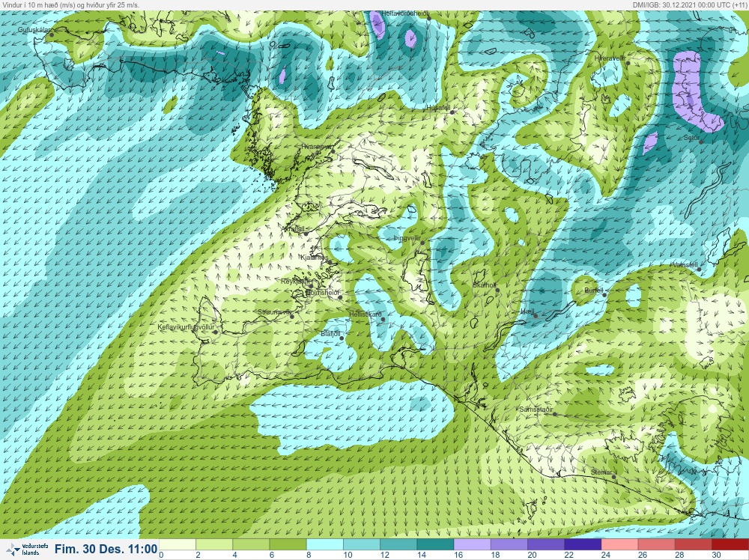Image resolution: width=749 pixels, height=560 pixels.
Task: Click the 'DMI/IGB: 30.12.2021 00:00 UTC' model run text
Action: pyautogui.click(x=689, y=4)
